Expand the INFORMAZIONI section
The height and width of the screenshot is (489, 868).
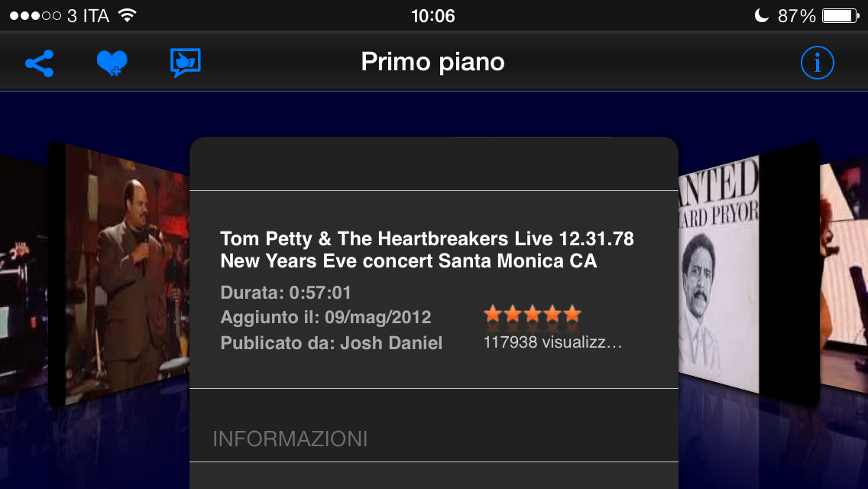pos(290,439)
